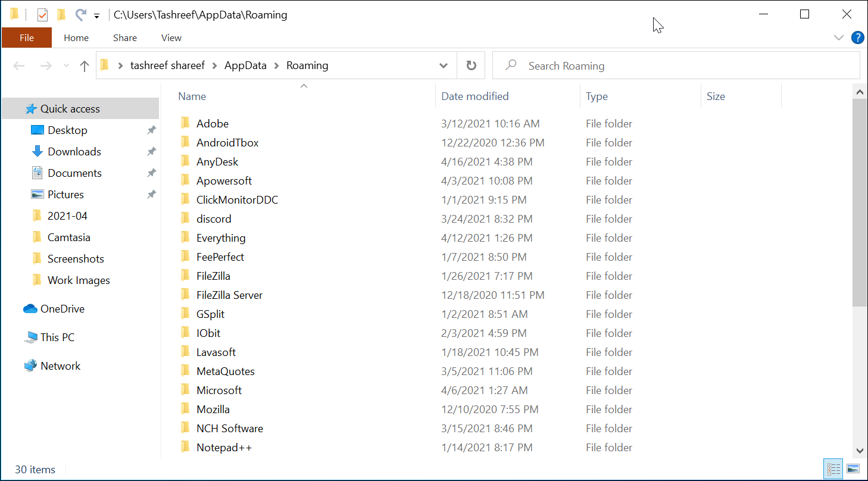This screenshot has height=481, width=868.
Task: Select the FileZilla Server folder icon
Action: coord(185,295)
